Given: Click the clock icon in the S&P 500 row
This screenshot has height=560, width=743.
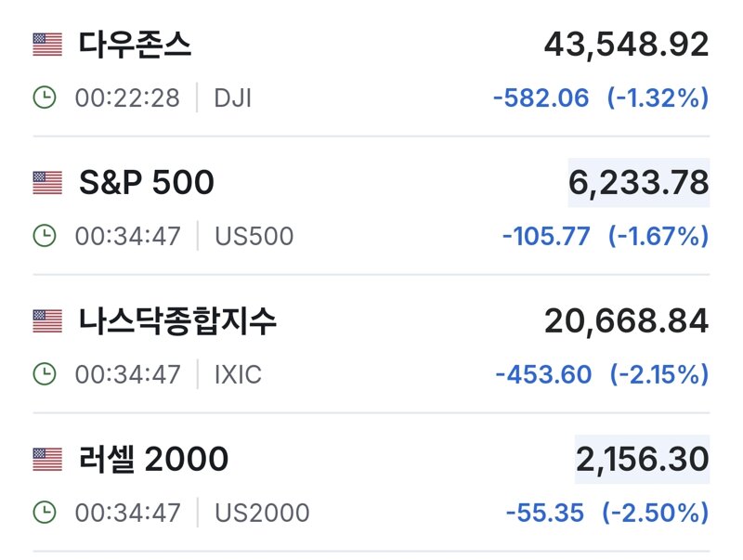Looking at the screenshot, I should point(45,236).
